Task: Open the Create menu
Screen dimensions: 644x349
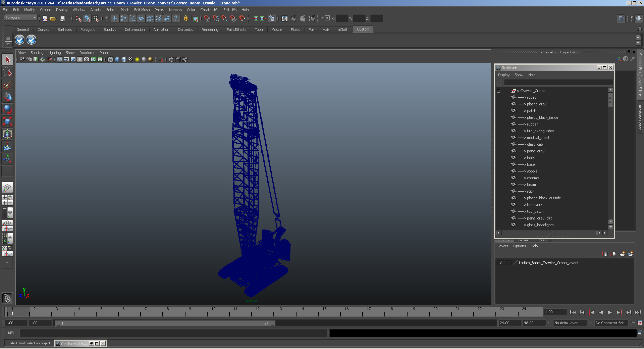Action: (45, 10)
